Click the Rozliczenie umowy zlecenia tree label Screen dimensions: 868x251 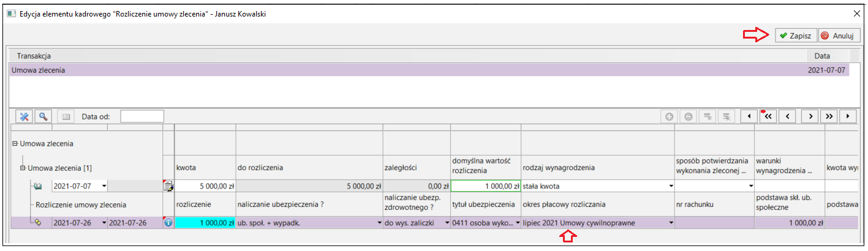pos(81,205)
